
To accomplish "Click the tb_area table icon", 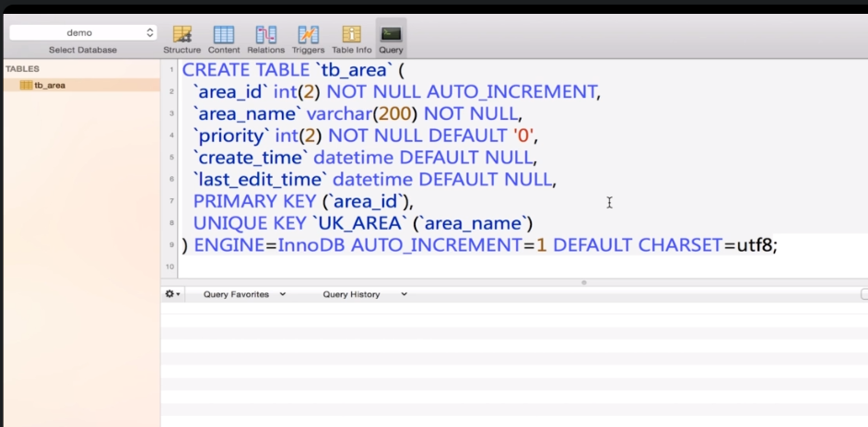I will click(x=26, y=85).
